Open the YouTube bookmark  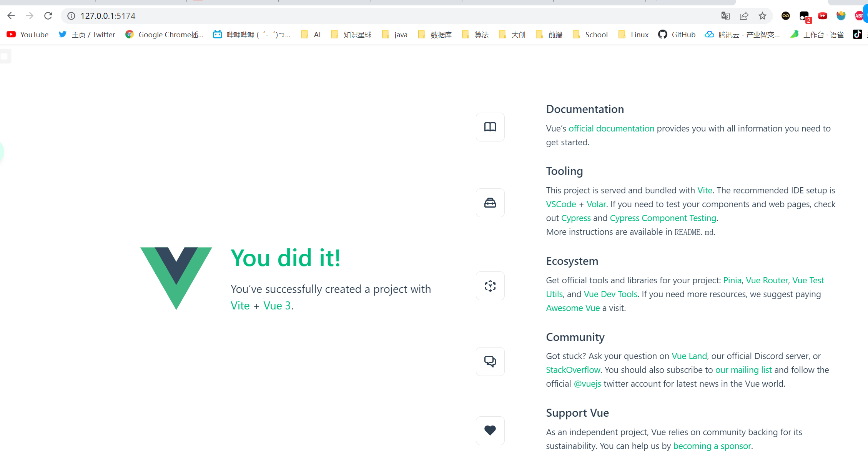(28, 35)
